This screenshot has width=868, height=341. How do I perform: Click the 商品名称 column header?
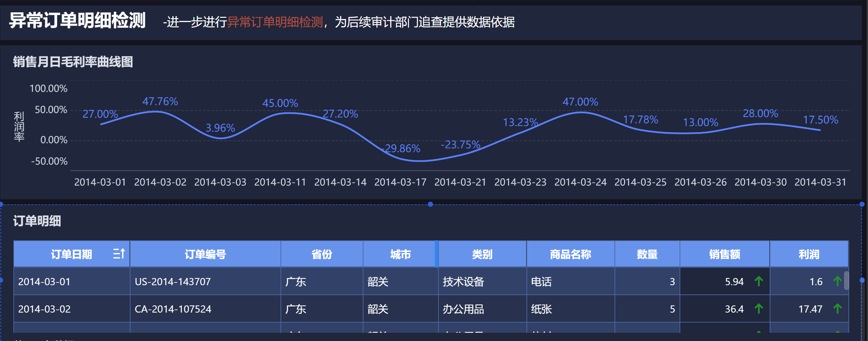click(x=570, y=254)
